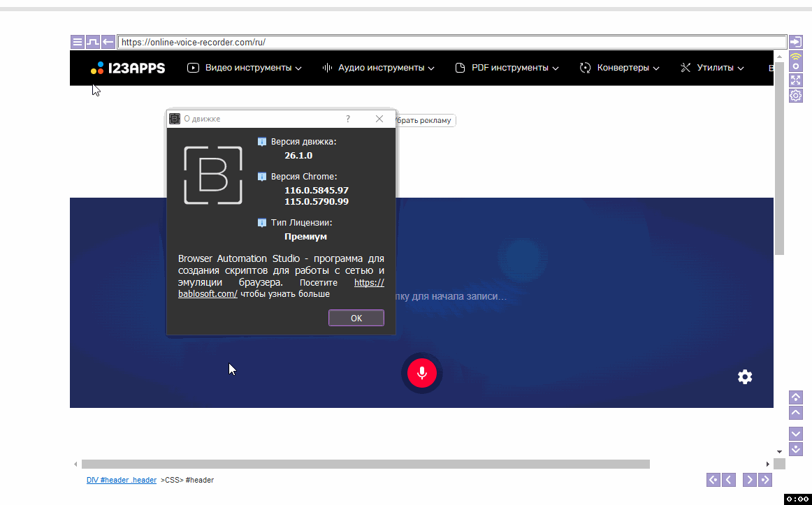Click the expand-arrows fullscreen icon

pyautogui.click(x=795, y=80)
